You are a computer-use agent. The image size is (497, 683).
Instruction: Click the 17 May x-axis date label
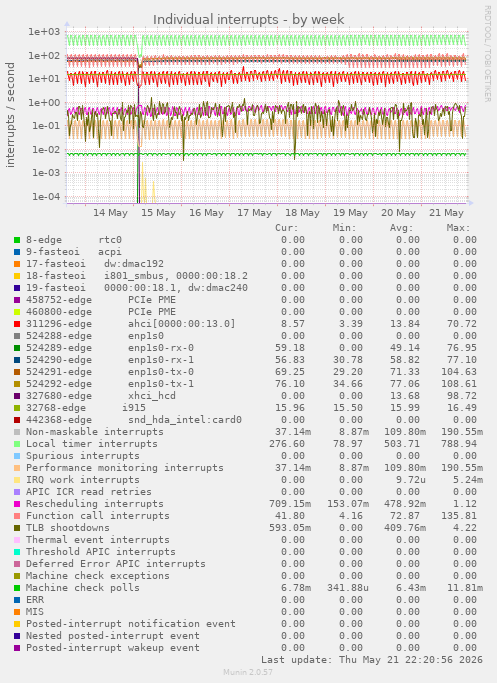254,213
